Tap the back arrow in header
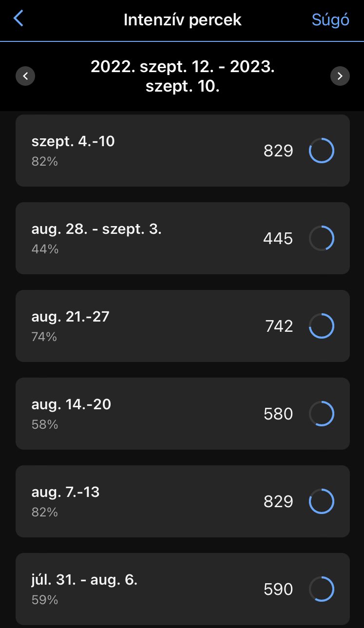Viewport: 364px width, 628px height. click(x=19, y=19)
